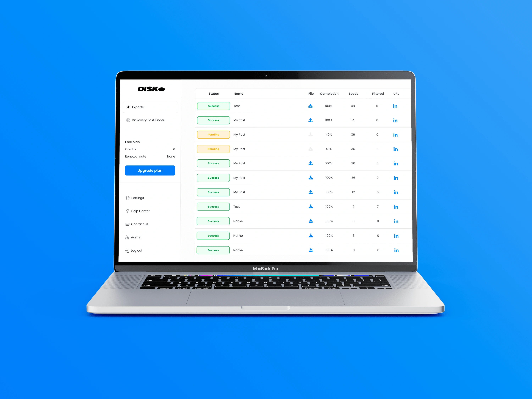Screen dimensions: 532x399
Task: Click the download file icon for My Post (100%, 14 leads)
Action: [x=310, y=120]
